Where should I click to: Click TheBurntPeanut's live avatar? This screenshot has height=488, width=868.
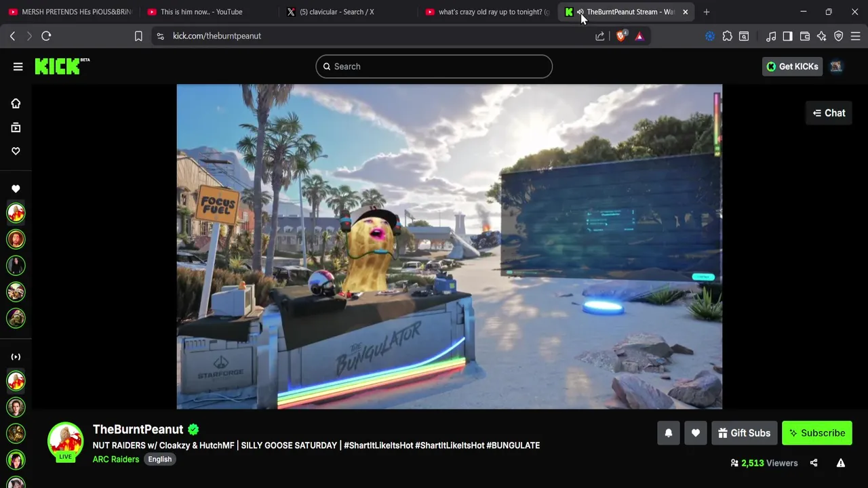pyautogui.click(x=65, y=441)
